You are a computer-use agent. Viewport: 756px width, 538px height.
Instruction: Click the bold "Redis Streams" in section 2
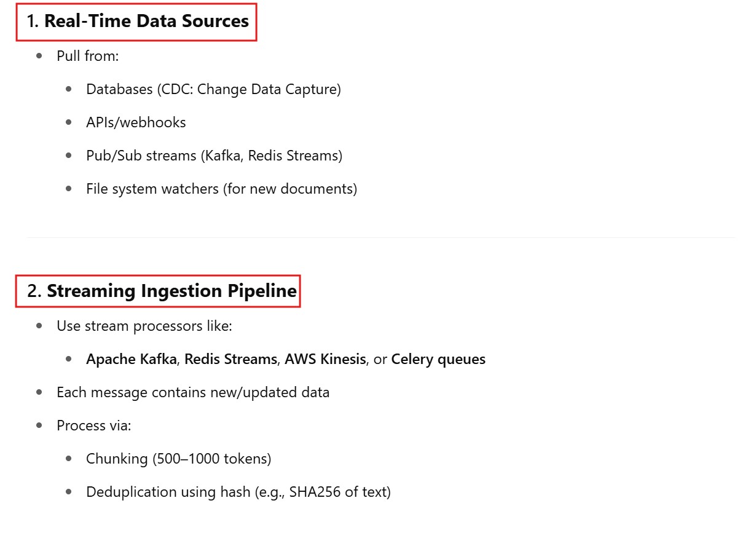click(x=230, y=359)
